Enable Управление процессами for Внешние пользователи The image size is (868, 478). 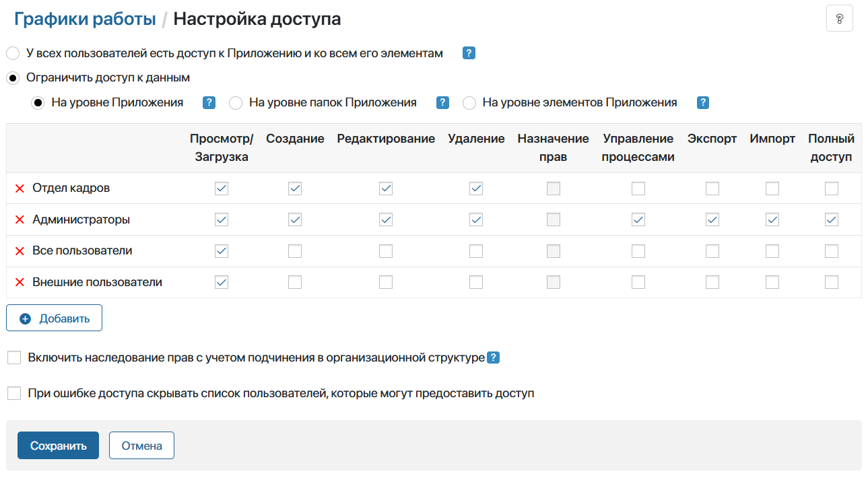[x=638, y=282]
